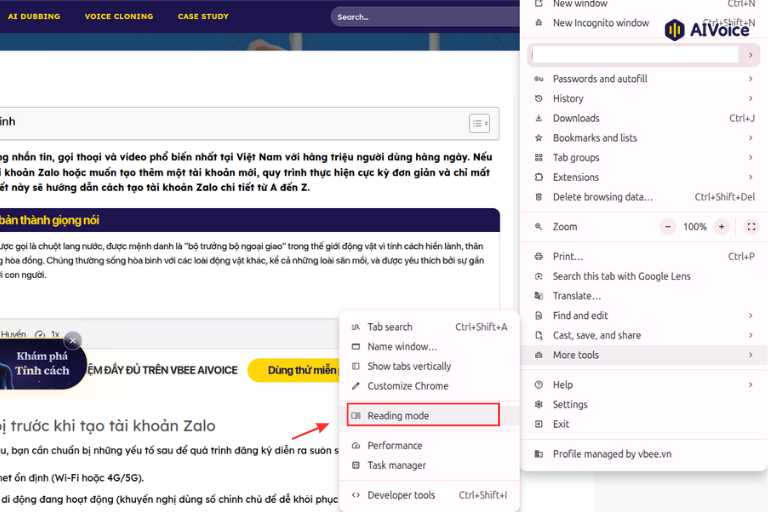Image resolution: width=768 pixels, height=512 pixels.
Task: Expand the More tools submenu arrow
Action: (x=751, y=355)
